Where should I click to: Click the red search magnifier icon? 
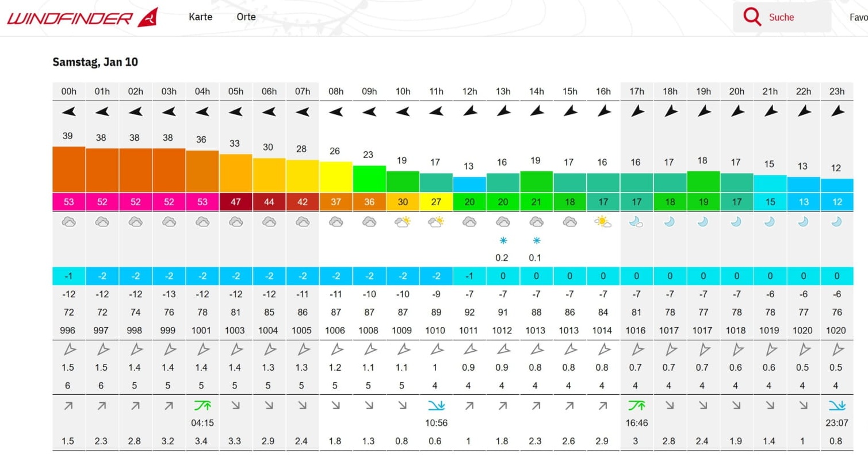pos(752,17)
